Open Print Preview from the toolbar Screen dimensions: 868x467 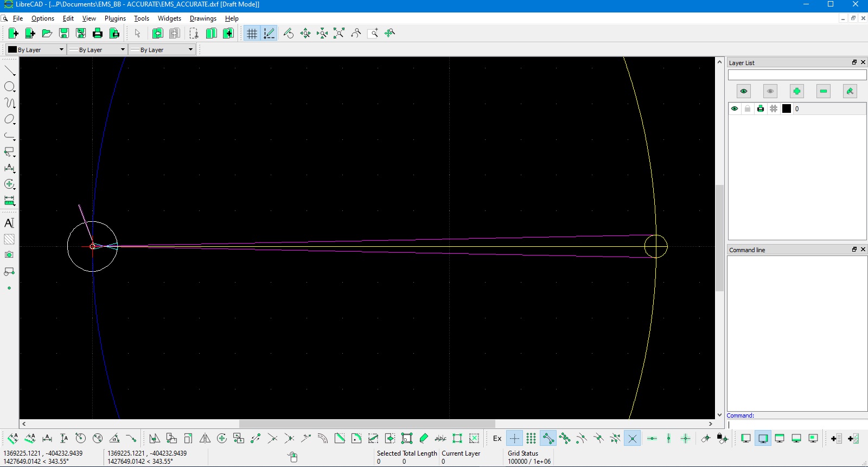tap(114, 33)
